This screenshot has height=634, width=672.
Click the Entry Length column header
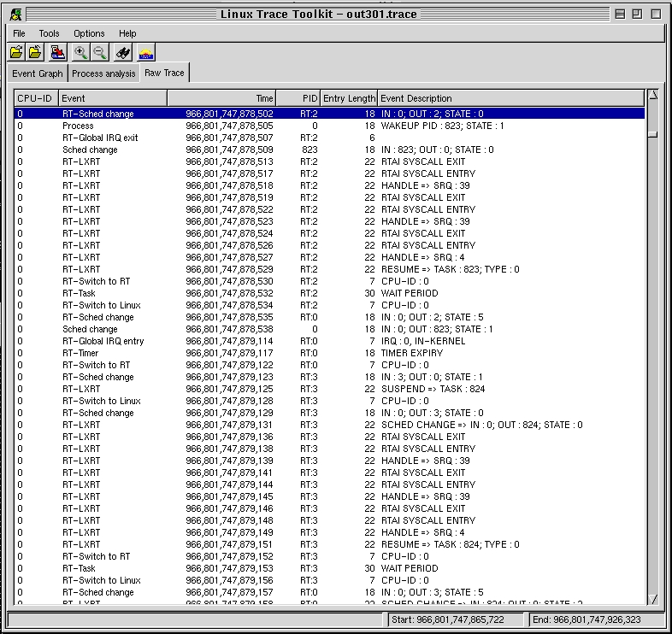tap(349, 98)
